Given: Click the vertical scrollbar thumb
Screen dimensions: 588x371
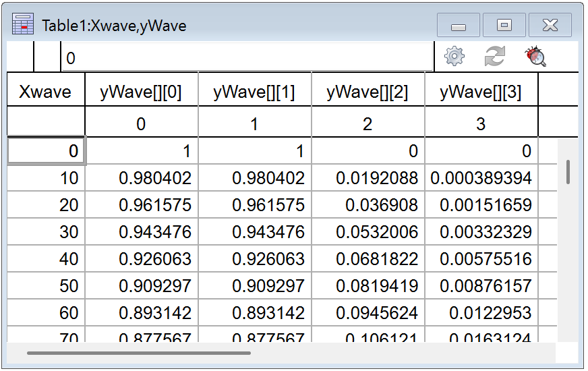Looking at the screenshot, I should pos(568,172).
